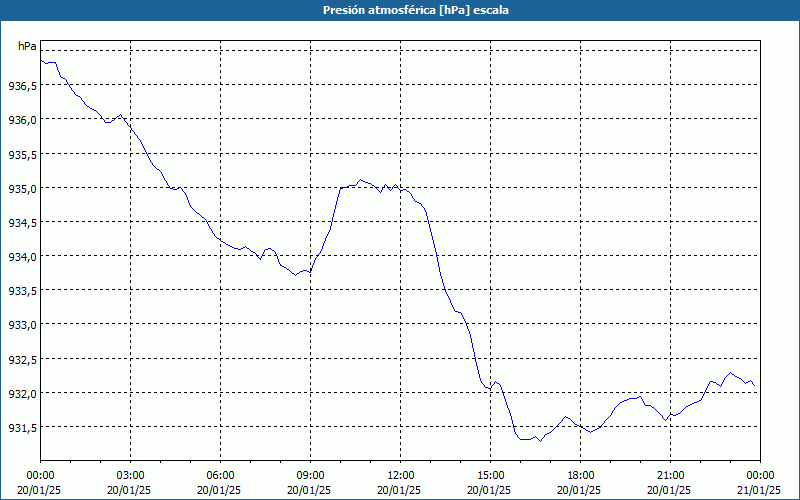Image resolution: width=800 pixels, height=500 pixels.
Task: Select the 936,0 pressure axis label
Action: tap(22, 120)
